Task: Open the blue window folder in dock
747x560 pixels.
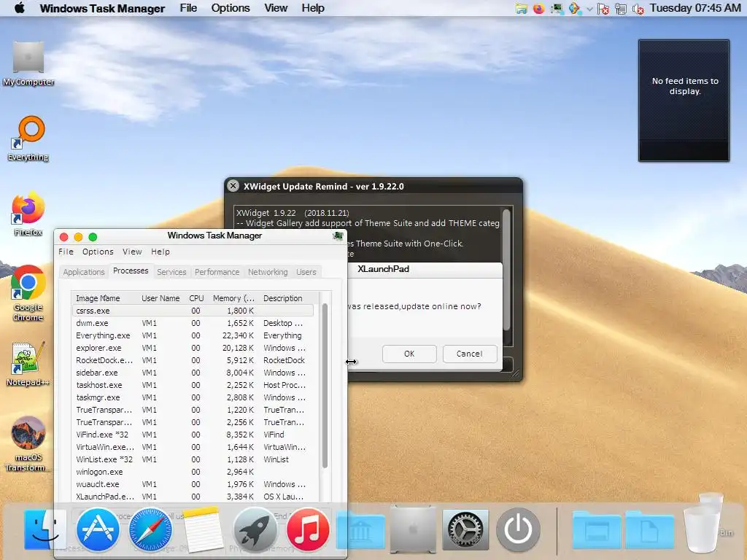Action: coord(597,531)
